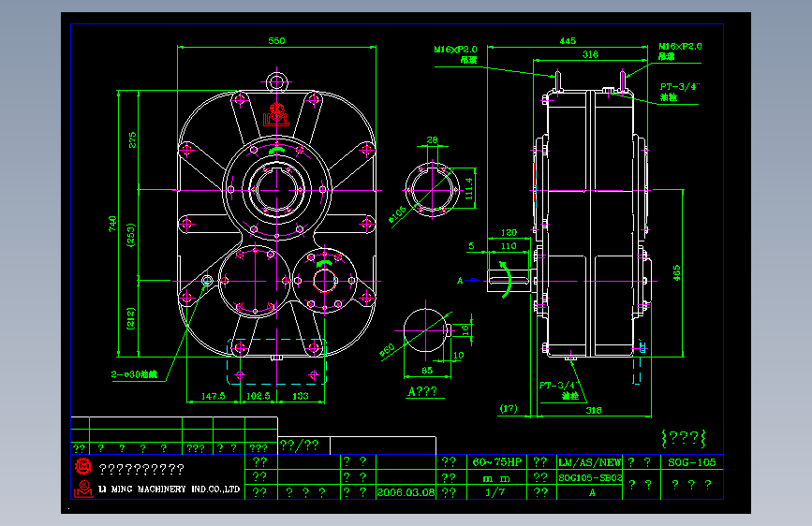Click the 465 vertical dimension text
812x526 pixels.
tap(677, 273)
